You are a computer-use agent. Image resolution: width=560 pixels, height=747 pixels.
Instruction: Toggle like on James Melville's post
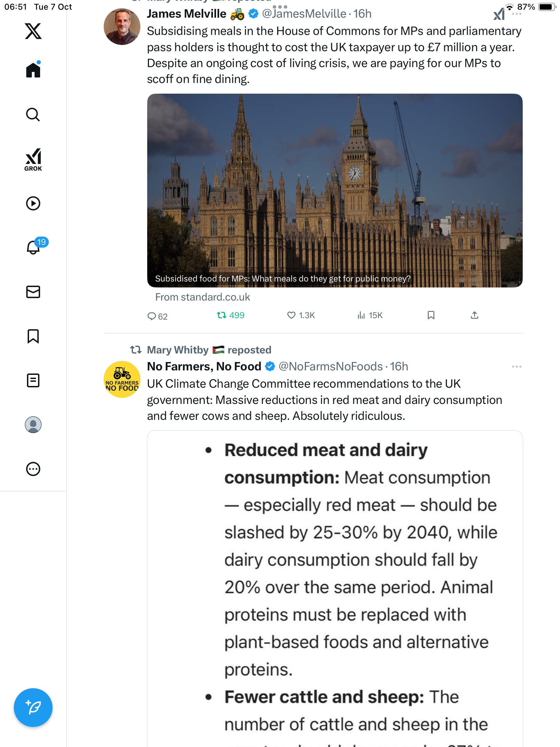coord(291,315)
